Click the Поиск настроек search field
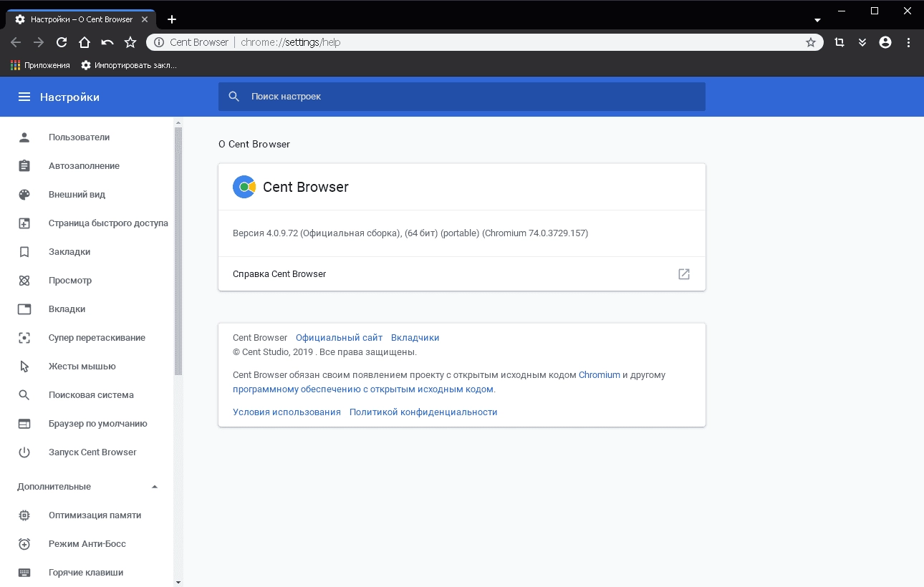 (x=462, y=97)
